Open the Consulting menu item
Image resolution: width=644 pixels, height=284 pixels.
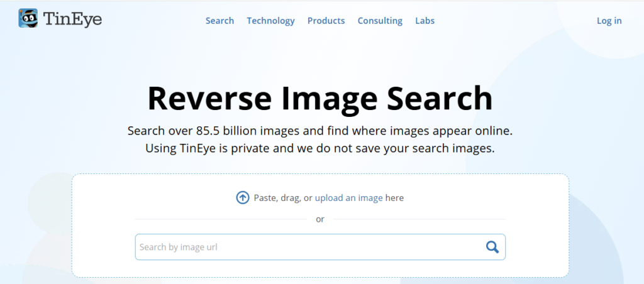pos(380,21)
